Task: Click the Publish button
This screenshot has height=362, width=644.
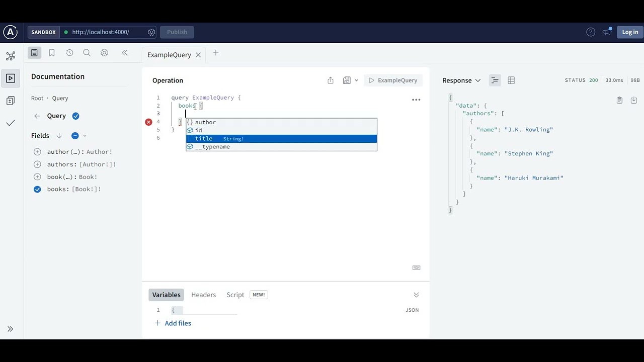Action: click(177, 32)
